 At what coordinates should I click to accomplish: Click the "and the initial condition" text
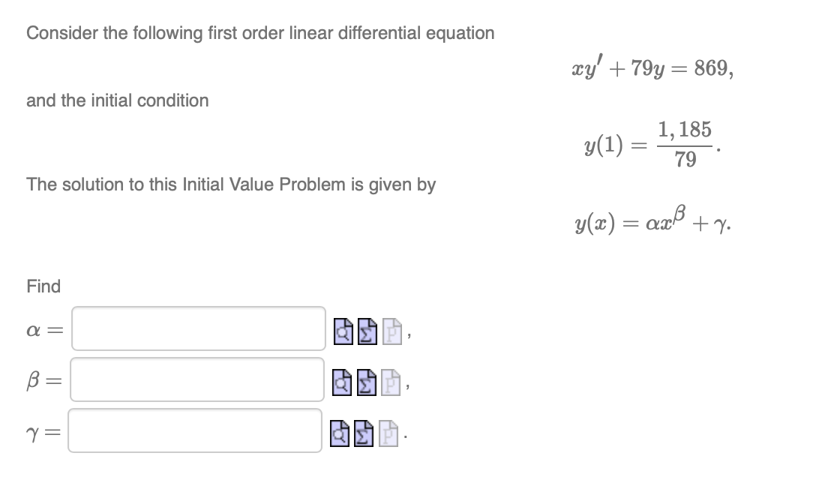tap(118, 100)
